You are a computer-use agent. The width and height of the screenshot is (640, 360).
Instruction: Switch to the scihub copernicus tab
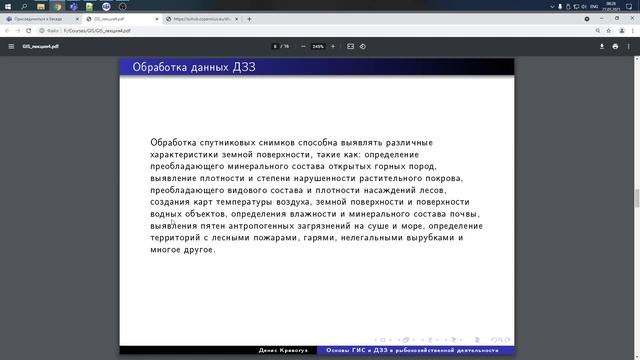tap(201, 19)
